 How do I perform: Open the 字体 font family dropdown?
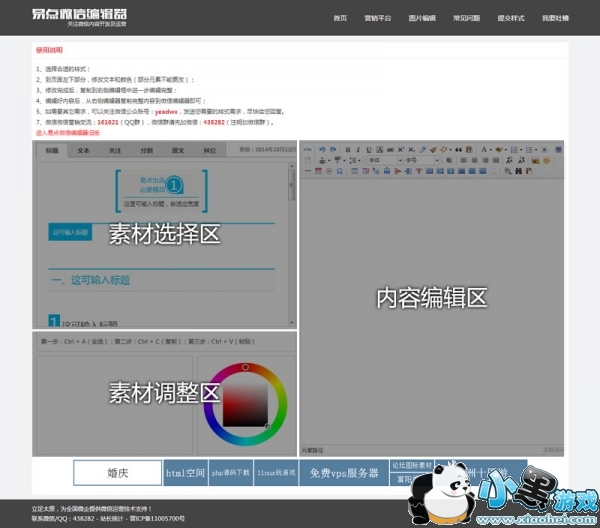pos(384,160)
